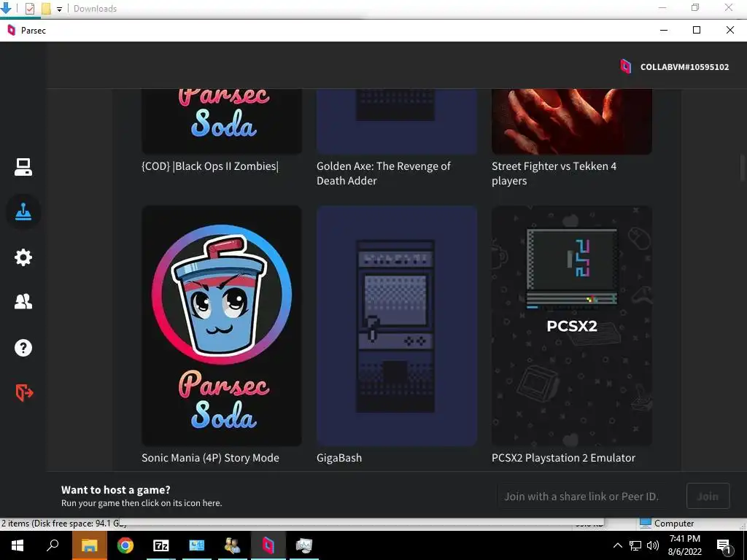Focus the share link or Peer ID field
The height and width of the screenshot is (560, 747).
(588, 496)
